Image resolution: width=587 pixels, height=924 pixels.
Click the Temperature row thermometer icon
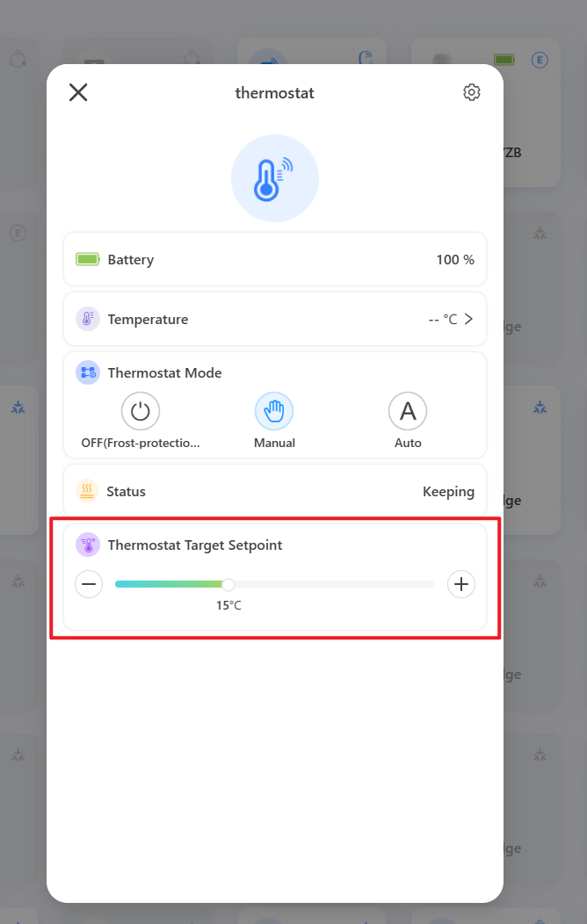[x=88, y=320]
